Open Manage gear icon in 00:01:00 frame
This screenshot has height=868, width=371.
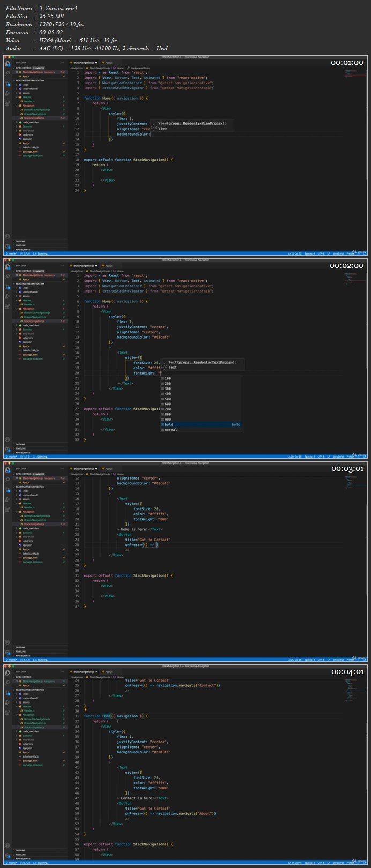coord(8,246)
